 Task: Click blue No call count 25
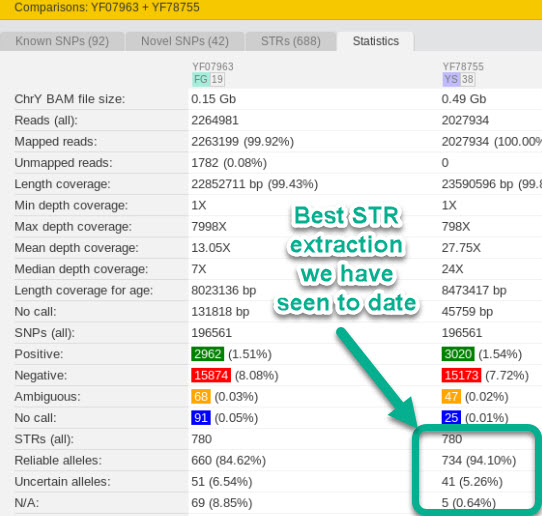(x=451, y=418)
